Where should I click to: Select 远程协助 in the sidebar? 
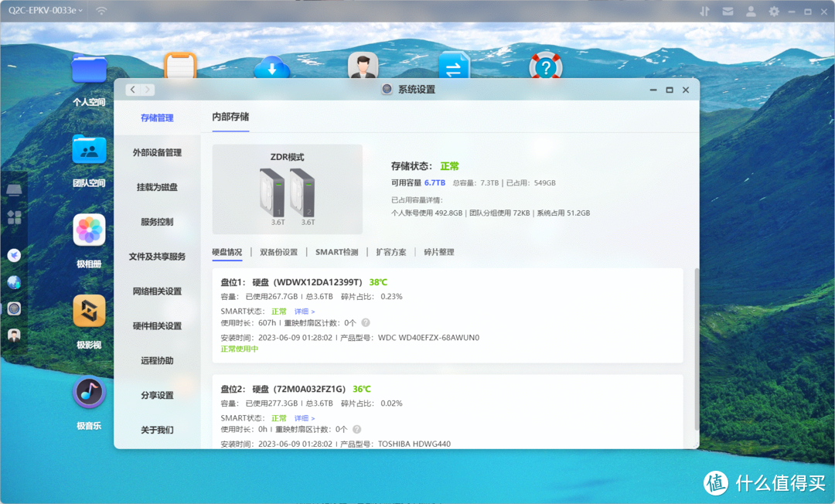[x=157, y=360]
